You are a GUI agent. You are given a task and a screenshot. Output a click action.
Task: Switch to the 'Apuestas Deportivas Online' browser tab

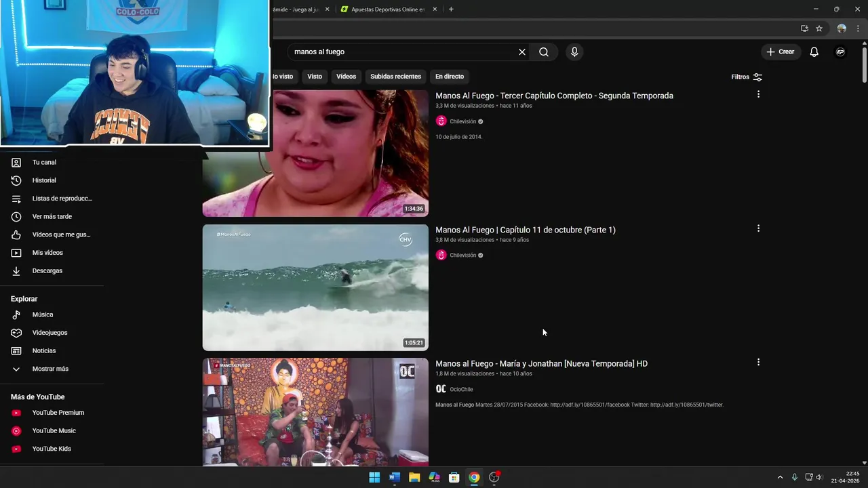tap(388, 9)
